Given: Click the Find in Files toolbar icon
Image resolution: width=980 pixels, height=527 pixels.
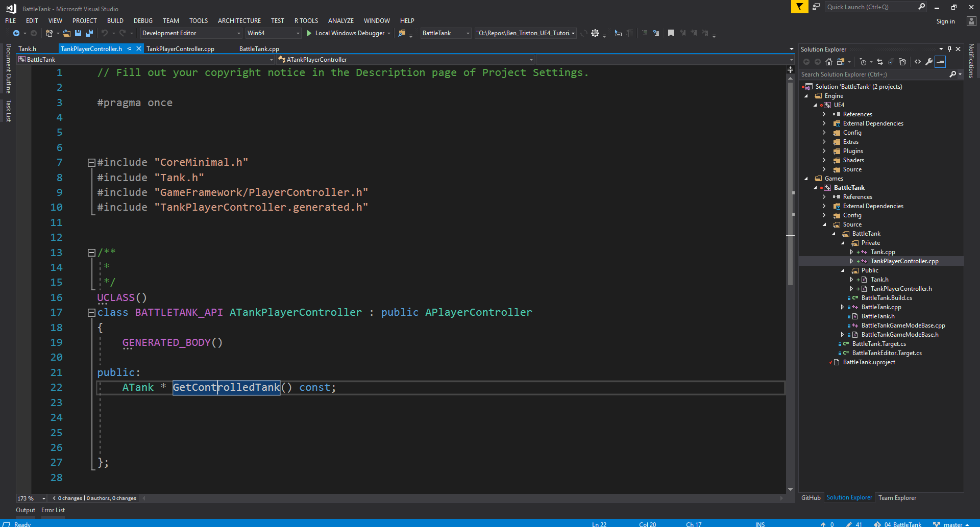Looking at the screenshot, I should (402, 33).
